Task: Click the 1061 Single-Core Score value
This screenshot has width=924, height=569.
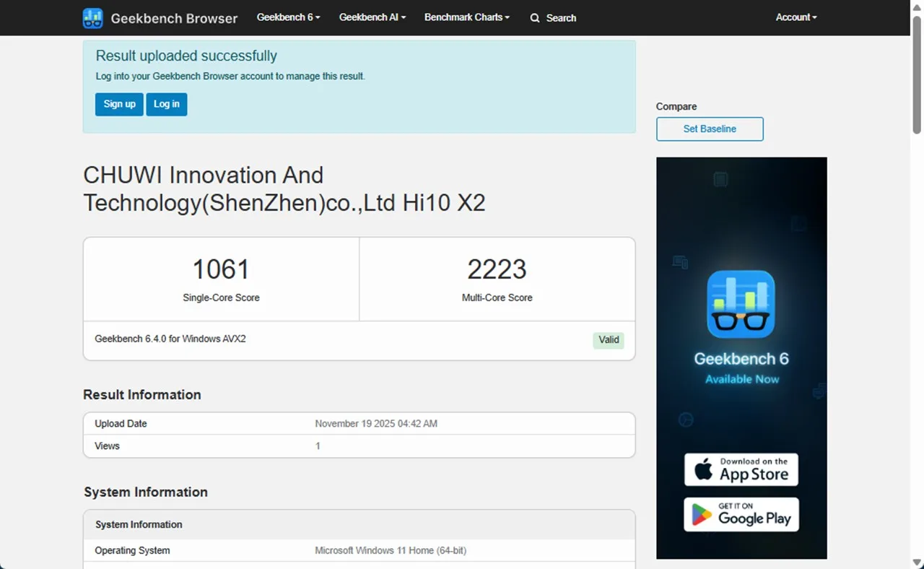Action: [221, 269]
